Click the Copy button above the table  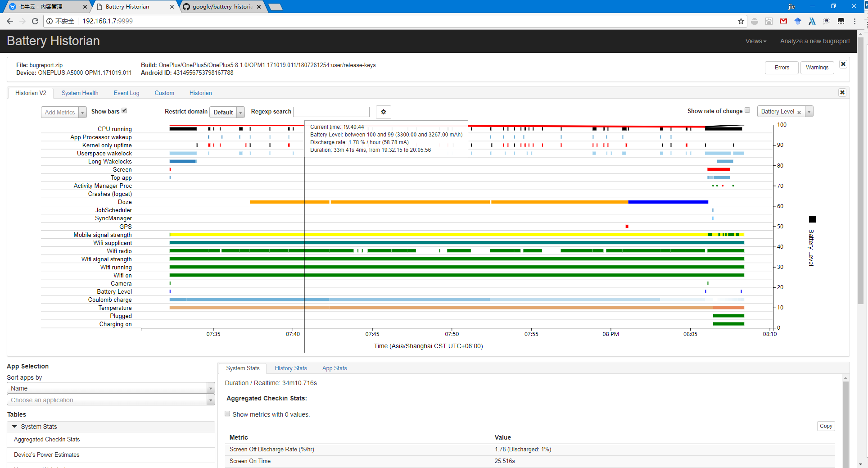826,426
